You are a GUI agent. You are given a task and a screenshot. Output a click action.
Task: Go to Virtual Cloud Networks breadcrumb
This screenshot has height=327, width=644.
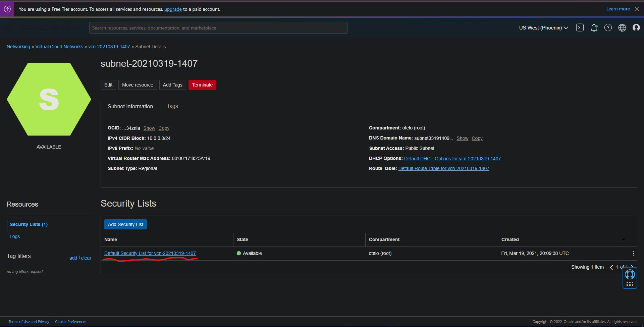point(59,47)
